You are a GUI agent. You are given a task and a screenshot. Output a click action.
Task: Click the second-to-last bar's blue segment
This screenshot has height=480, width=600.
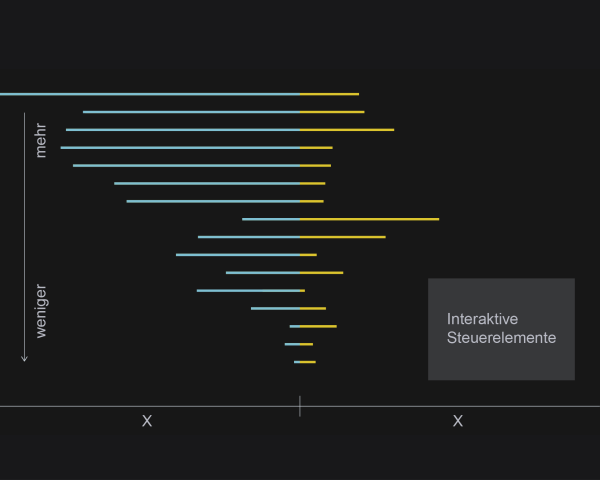click(x=292, y=344)
